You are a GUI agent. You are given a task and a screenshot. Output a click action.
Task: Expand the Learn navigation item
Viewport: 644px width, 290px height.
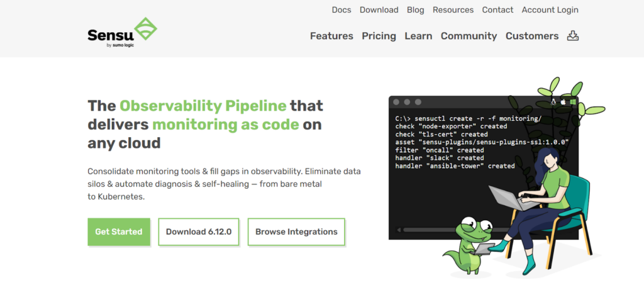418,36
